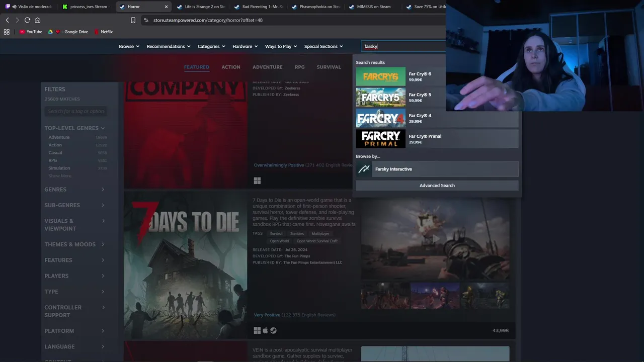Click the Overwhelmingly Positive review summary

tap(279, 165)
